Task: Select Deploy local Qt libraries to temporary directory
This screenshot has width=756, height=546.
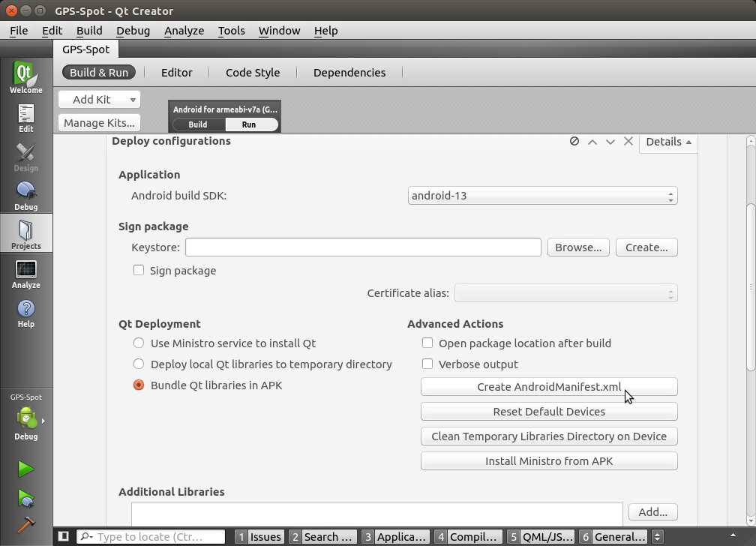Action: (x=139, y=364)
